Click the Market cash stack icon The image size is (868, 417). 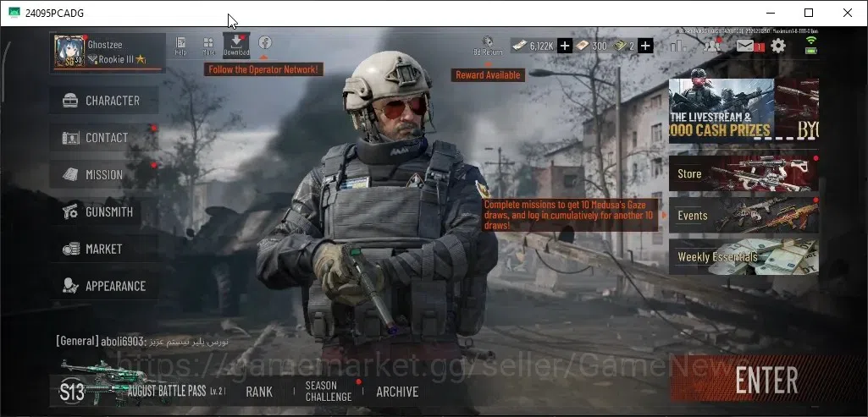pyautogui.click(x=71, y=249)
